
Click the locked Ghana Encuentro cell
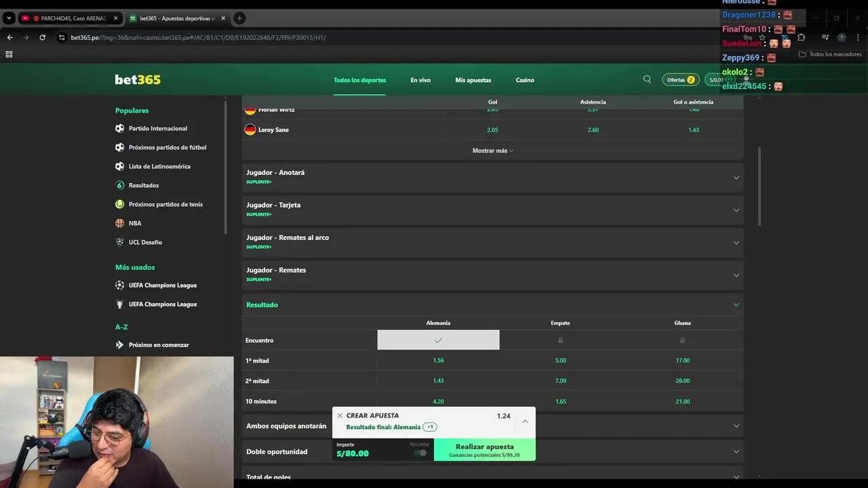pyautogui.click(x=682, y=340)
